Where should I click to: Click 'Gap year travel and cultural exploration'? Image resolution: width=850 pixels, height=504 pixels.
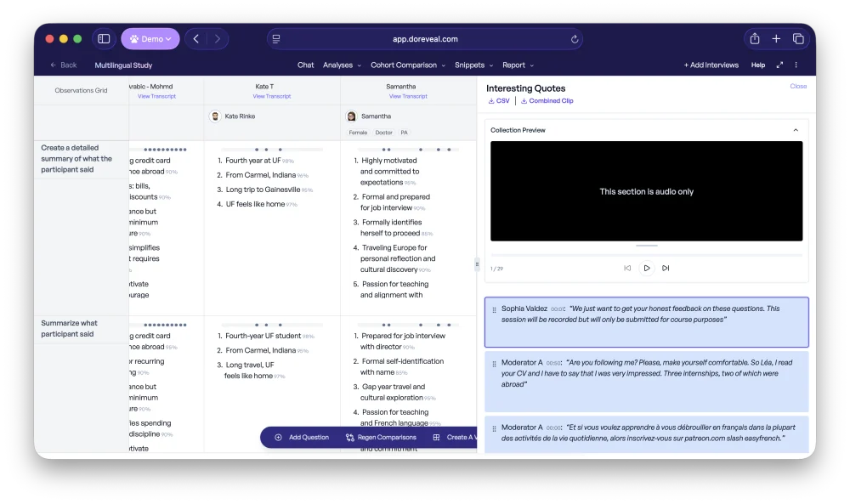coord(394,393)
